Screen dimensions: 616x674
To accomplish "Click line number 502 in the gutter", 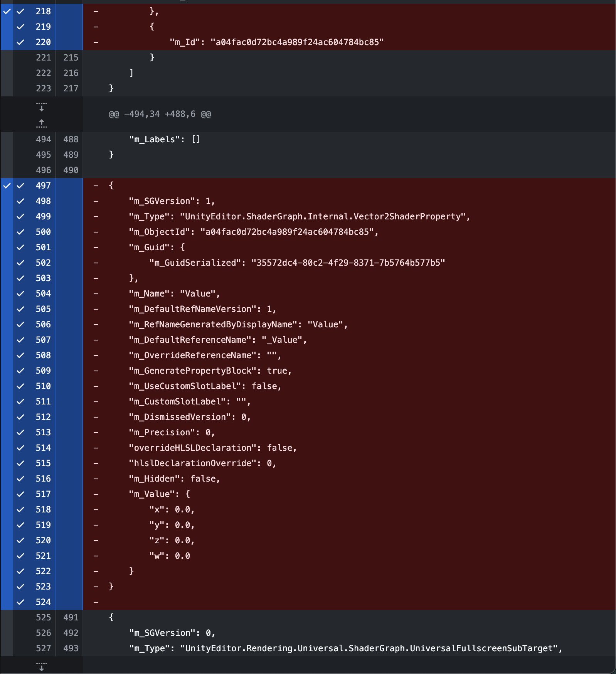I will [43, 263].
